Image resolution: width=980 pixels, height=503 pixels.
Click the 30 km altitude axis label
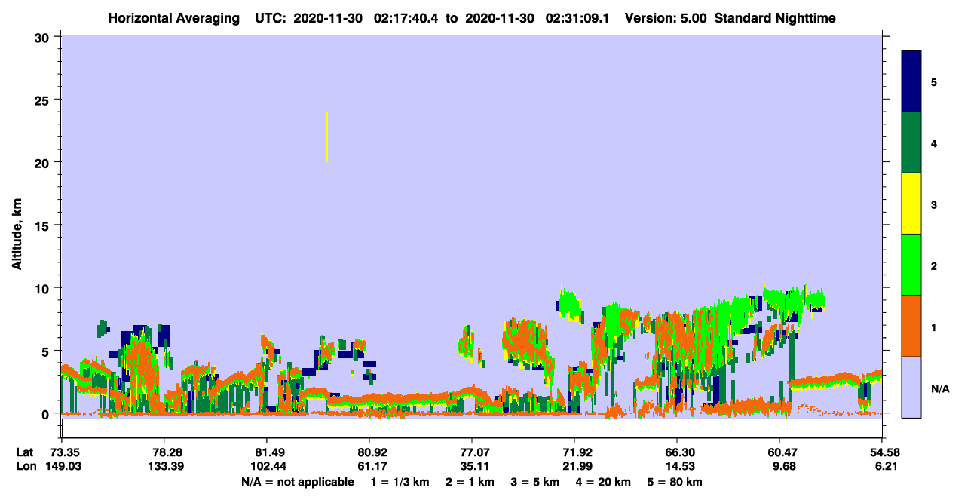tap(43, 37)
